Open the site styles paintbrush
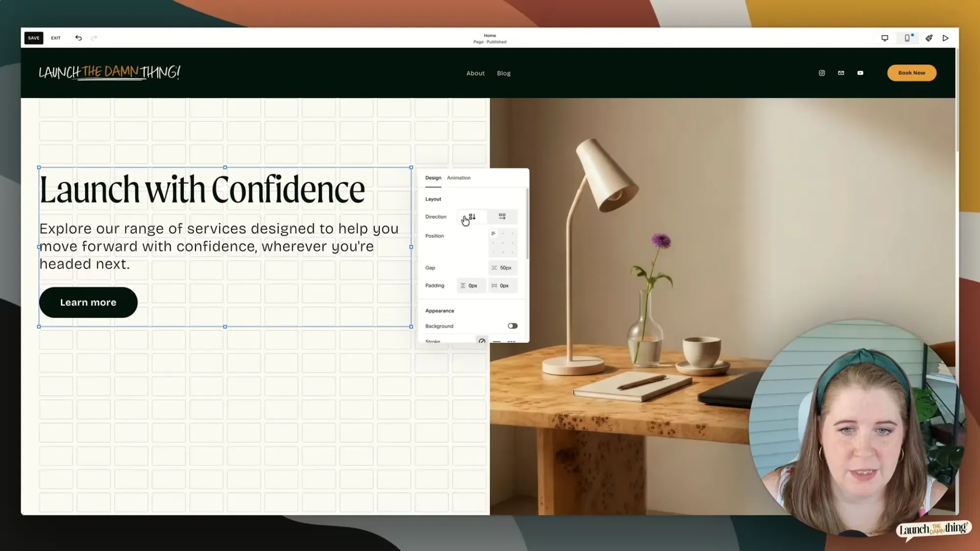This screenshot has width=980, height=551. click(x=929, y=38)
